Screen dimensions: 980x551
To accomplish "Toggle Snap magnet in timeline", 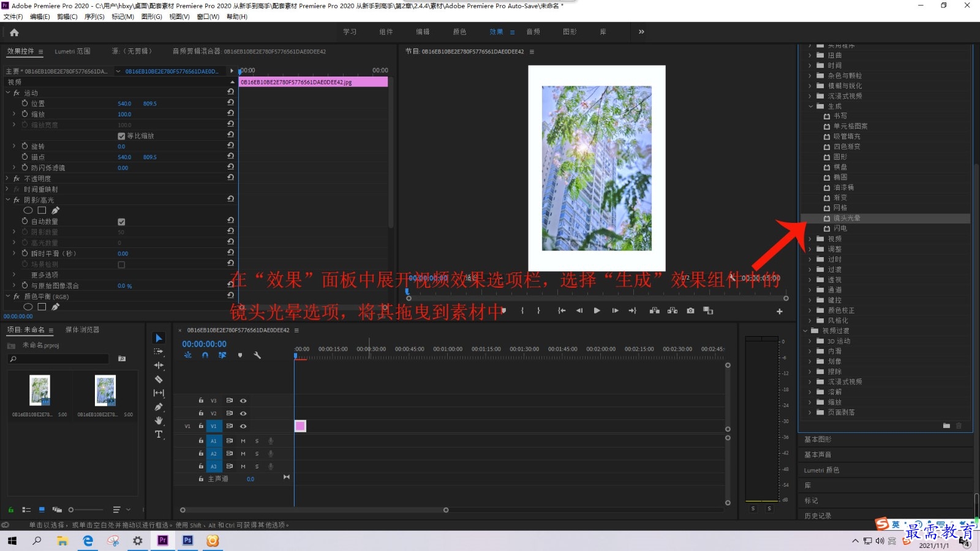I will point(205,355).
